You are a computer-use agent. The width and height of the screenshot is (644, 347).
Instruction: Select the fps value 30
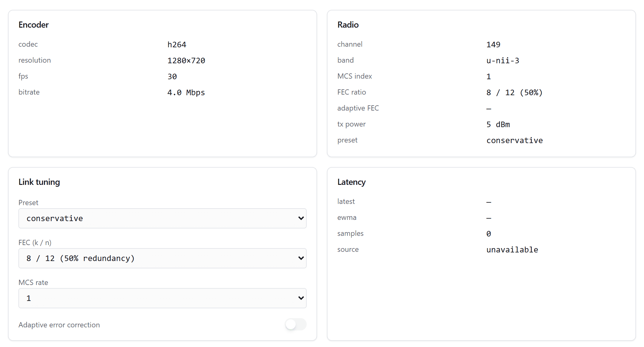pos(172,76)
